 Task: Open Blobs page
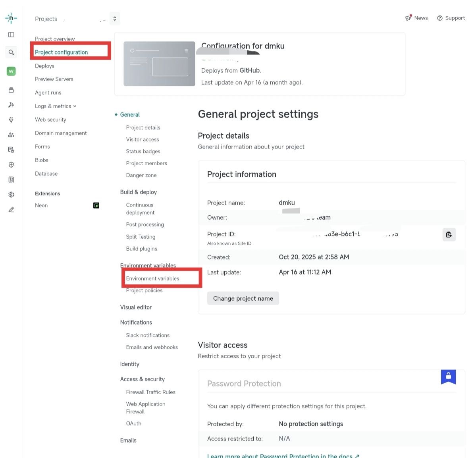click(x=42, y=160)
